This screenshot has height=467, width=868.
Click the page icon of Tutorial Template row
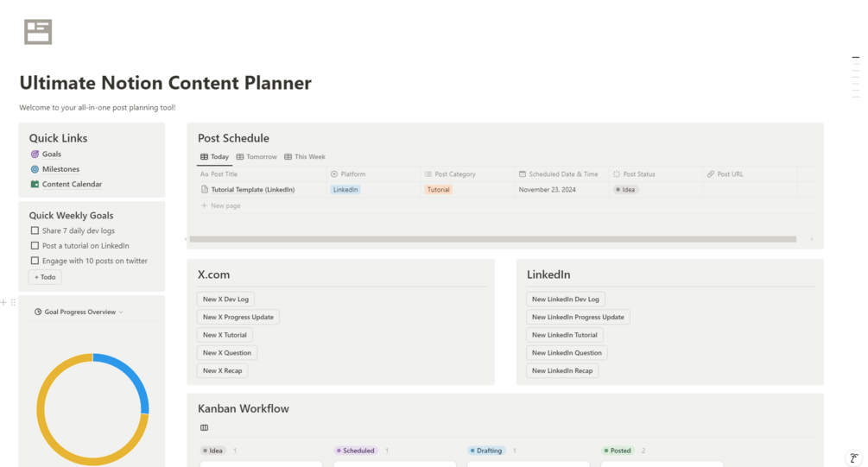pos(205,190)
